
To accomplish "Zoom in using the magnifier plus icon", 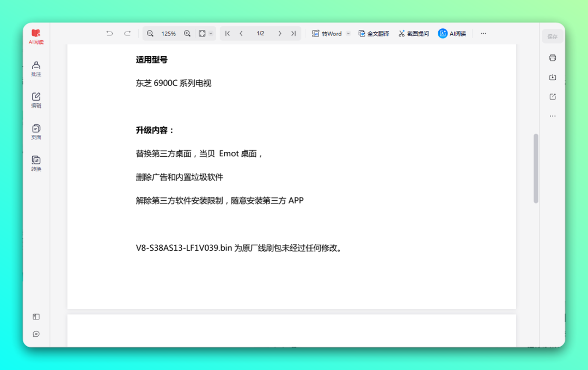I will coord(187,33).
